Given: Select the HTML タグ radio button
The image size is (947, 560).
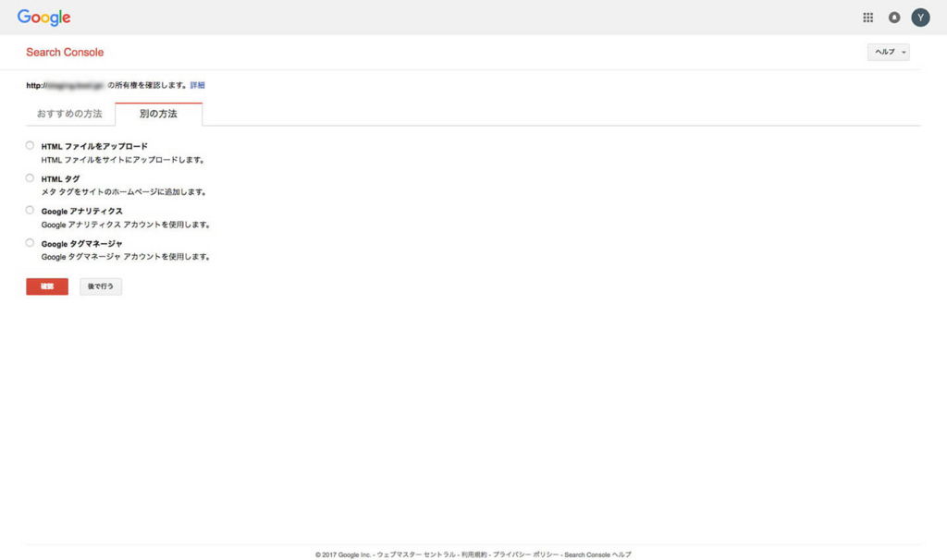Looking at the screenshot, I should point(30,178).
